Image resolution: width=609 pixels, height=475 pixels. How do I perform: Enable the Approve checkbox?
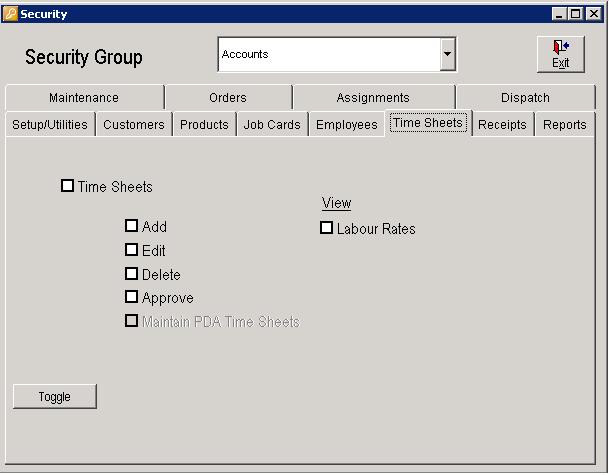tap(132, 297)
